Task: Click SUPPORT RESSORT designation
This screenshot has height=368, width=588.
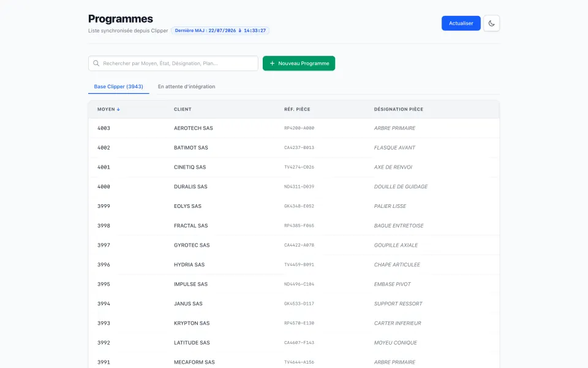Action: tap(398, 304)
